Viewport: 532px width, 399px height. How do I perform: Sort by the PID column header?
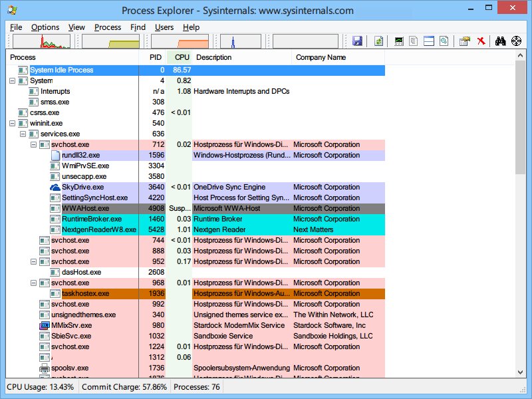(x=153, y=57)
